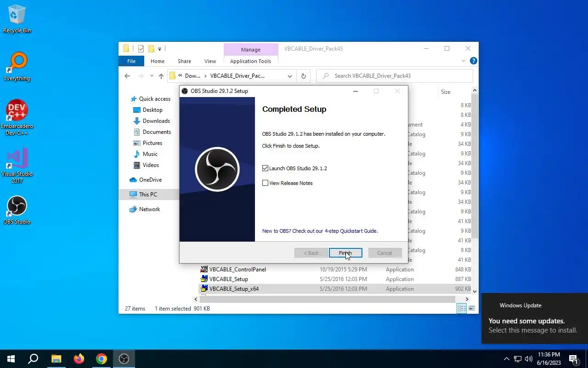Click Finish to close OBS Setup
Viewport: 588px width, 368px height.
click(345, 253)
